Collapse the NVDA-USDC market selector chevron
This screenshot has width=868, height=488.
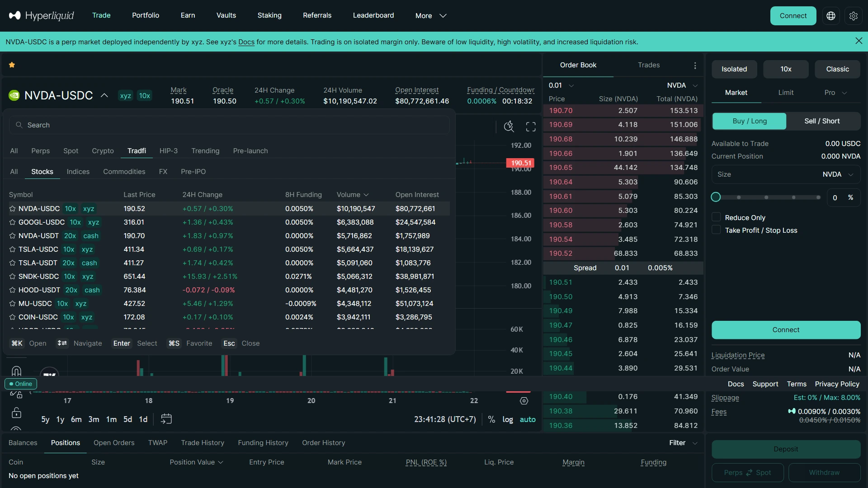tap(104, 95)
